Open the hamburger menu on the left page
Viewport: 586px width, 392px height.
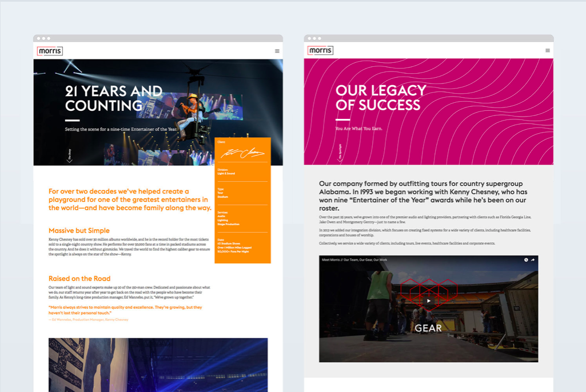(x=277, y=51)
